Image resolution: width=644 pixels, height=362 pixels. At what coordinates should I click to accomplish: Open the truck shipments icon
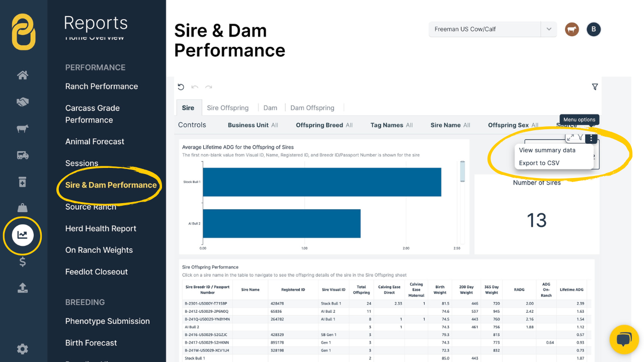pyautogui.click(x=23, y=155)
